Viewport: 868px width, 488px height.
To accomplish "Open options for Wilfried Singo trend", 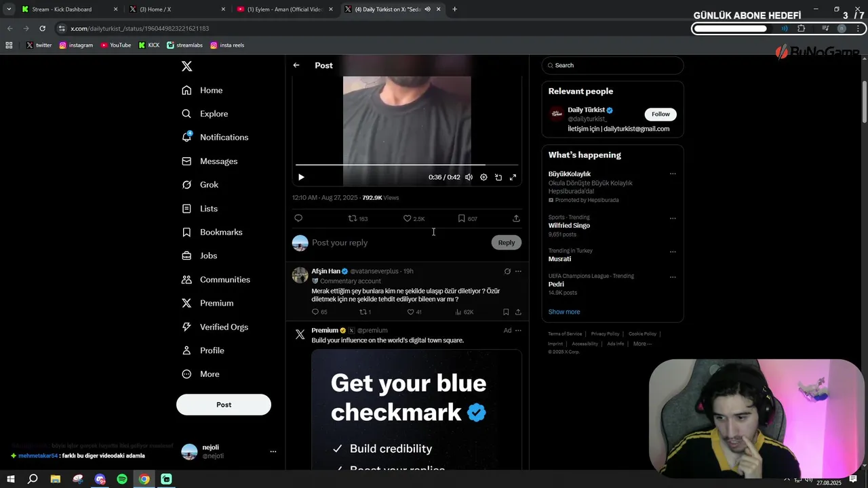I will 673,218.
